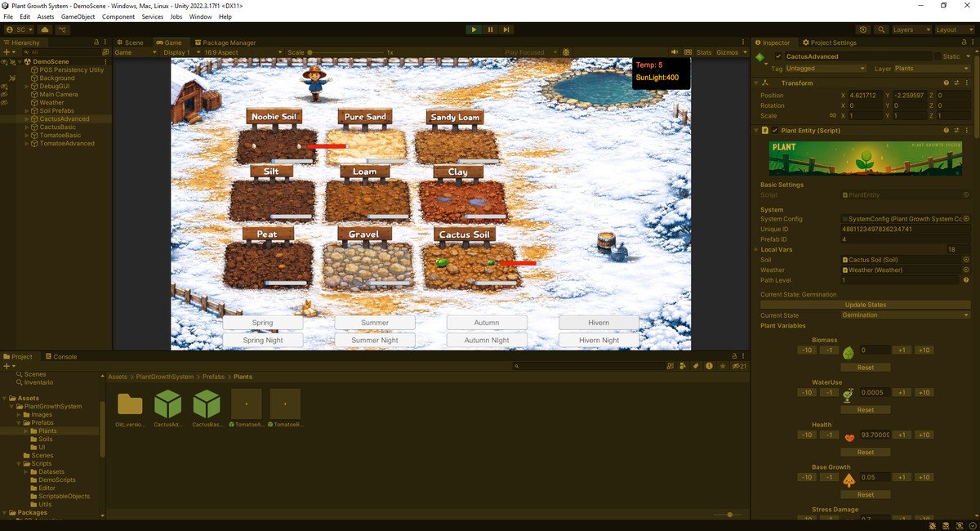Click +10 for Health
980x531 pixels.
tap(924, 435)
